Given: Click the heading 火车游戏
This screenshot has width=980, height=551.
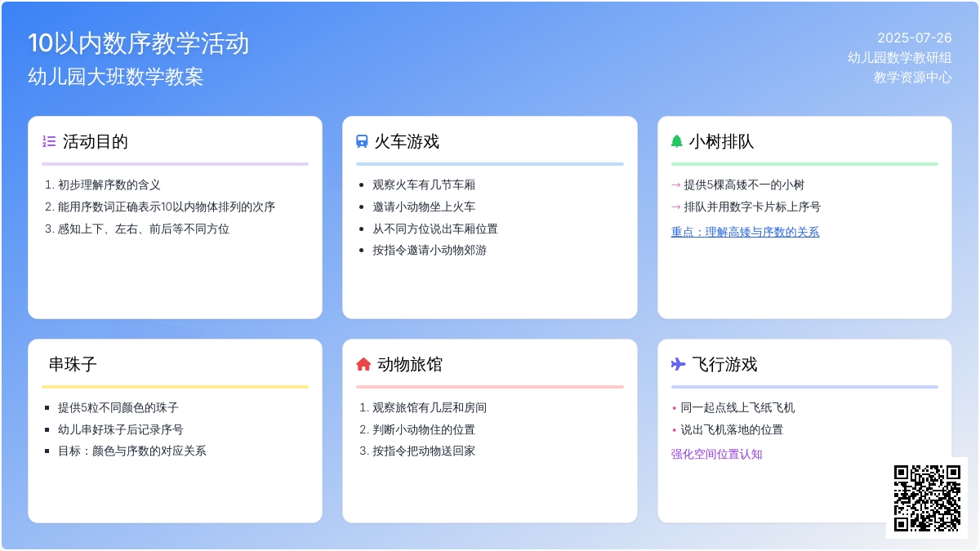Looking at the screenshot, I should 407,141.
